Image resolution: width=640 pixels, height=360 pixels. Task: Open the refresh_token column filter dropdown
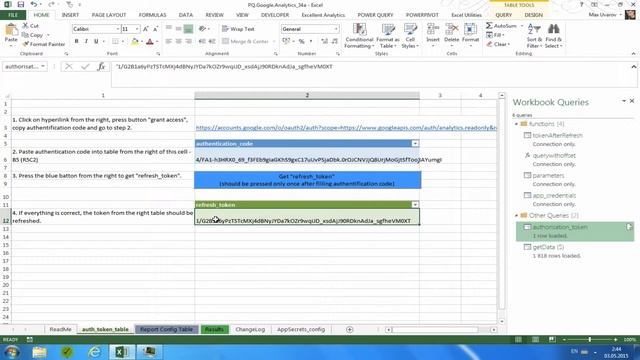tap(415, 204)
